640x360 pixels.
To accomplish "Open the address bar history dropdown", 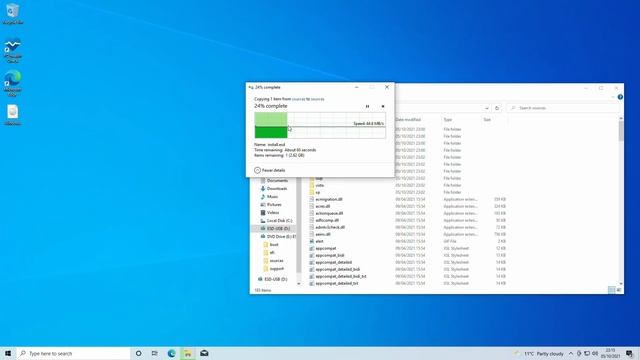I will click(487, 108).
